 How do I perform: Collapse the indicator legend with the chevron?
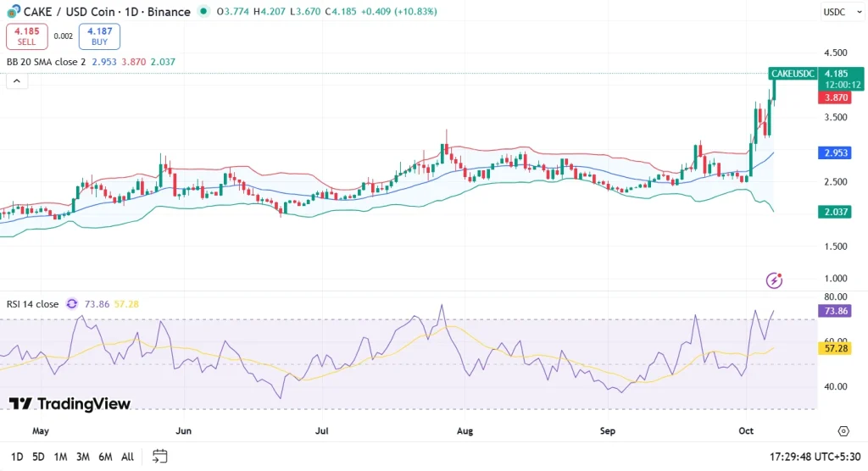[16, 81]
